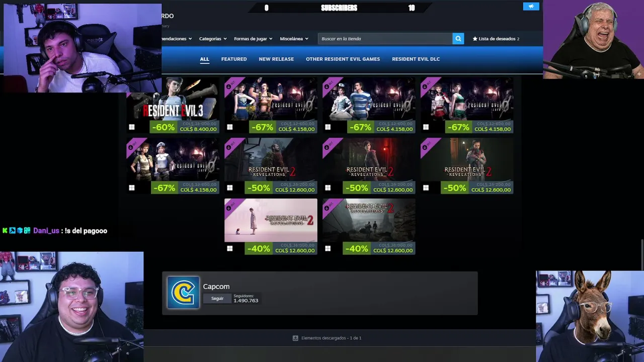This screenshot has width=644, height=362.
Task: Open the blue-striped costumes Resident Evil 0 artwork
Action: tap(369, 99)
